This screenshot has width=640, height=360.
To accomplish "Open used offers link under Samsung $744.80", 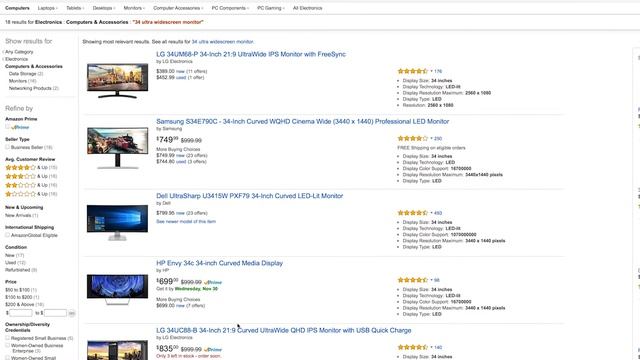I will (181, 162).
